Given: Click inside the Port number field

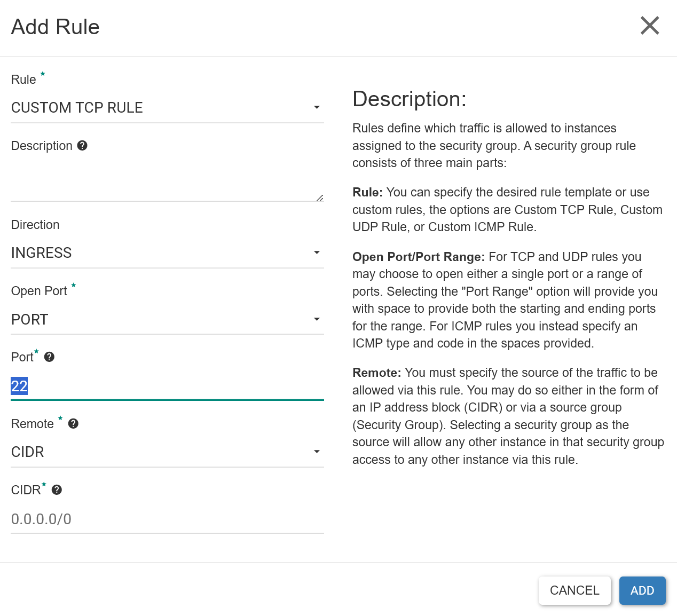Looking at the screenshot, I should coord(167,386).
